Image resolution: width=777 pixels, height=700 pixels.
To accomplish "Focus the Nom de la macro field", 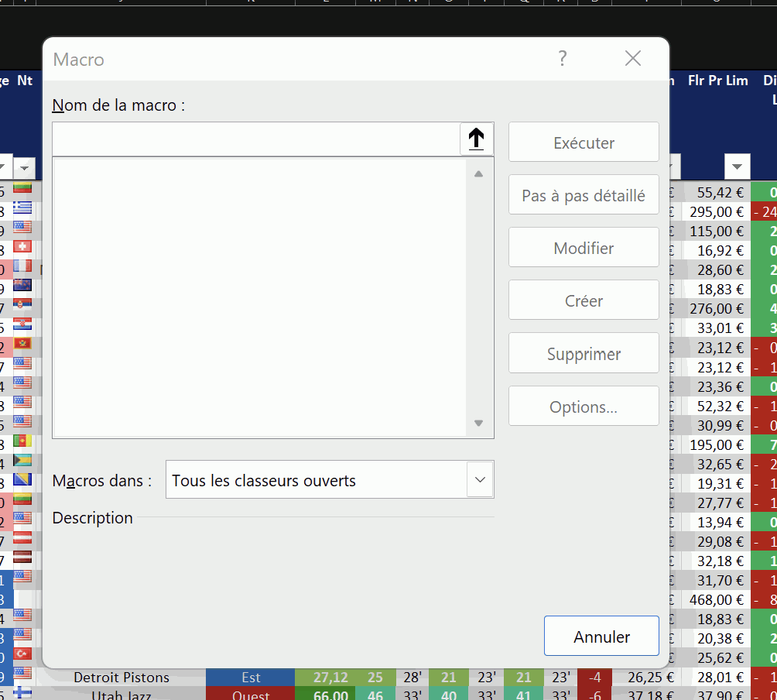I will coord(256,139).
